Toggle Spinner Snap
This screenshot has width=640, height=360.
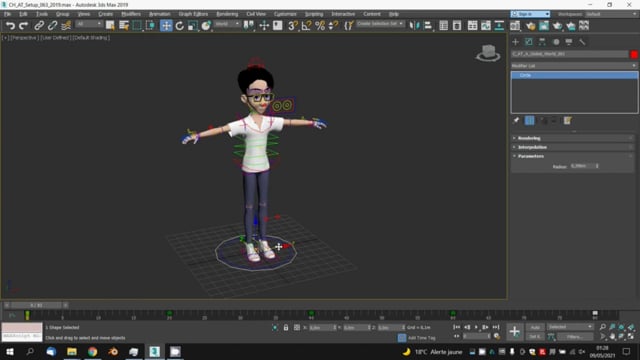click(x=333, y=26)
